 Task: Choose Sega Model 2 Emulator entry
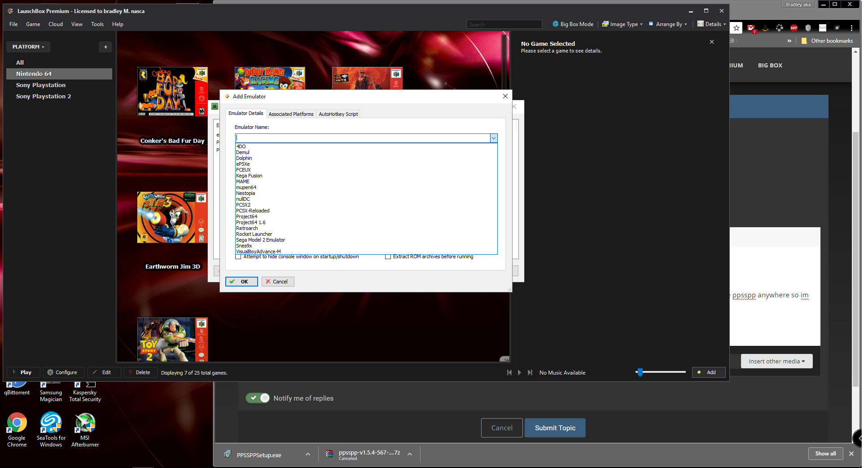pyautogui.click(x=366, y=240)
